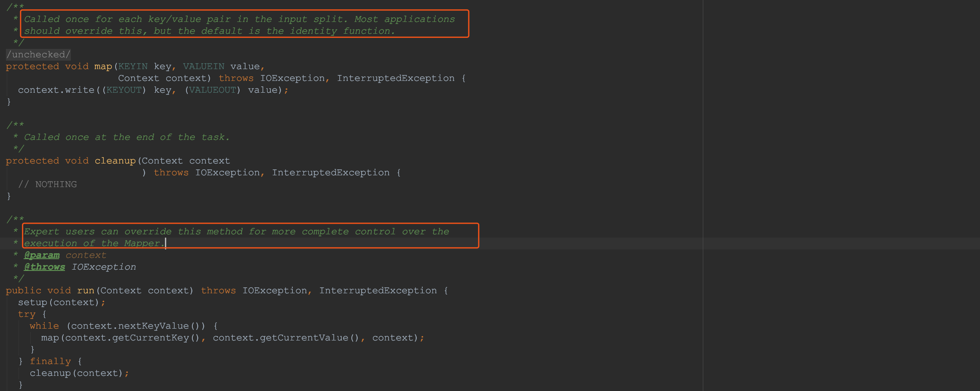Click the KEYOUT cast type
Image resolution: width=980 pixels, height=391 pixels.
click(124, 90)
